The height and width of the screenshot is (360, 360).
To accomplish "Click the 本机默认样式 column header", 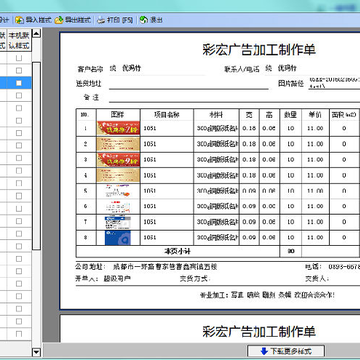I will (x=19, y=40).
